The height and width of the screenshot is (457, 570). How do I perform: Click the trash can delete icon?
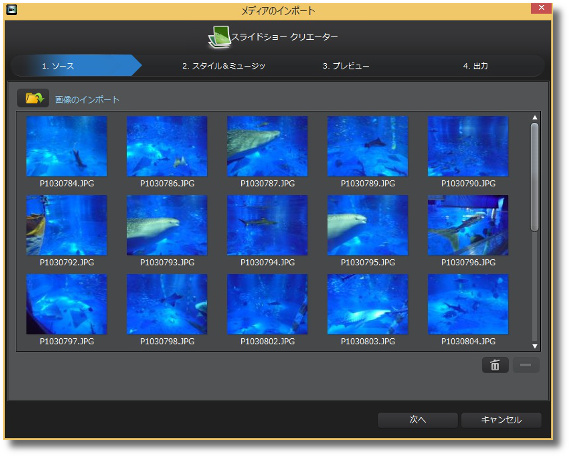click(495, 365)
